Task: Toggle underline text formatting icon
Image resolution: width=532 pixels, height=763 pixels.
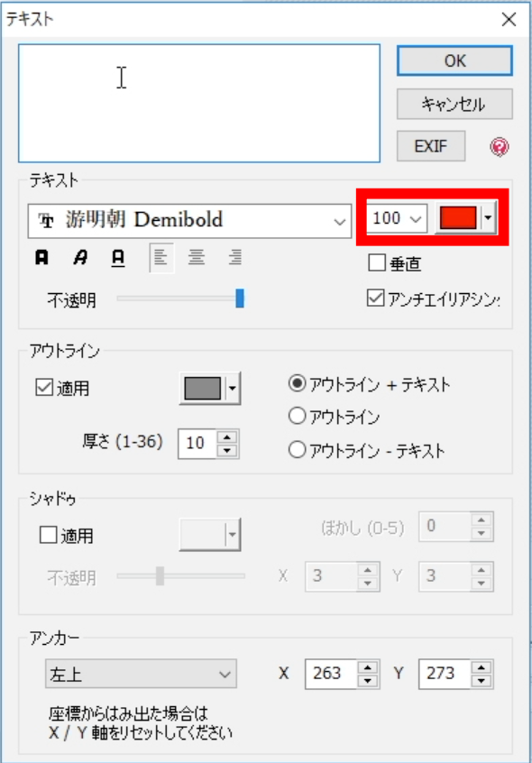Action: 118,257
